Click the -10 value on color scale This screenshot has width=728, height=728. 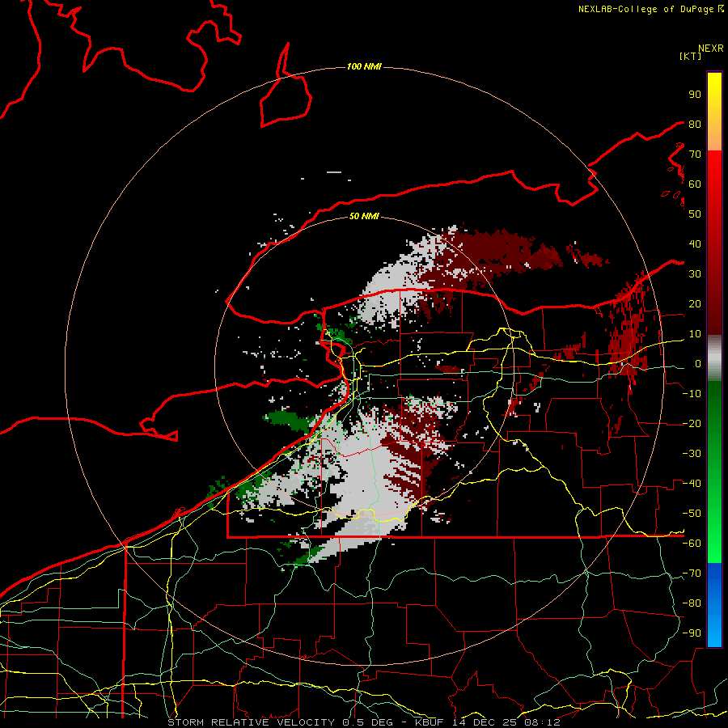pyautogui.click(x=692, y=394)
